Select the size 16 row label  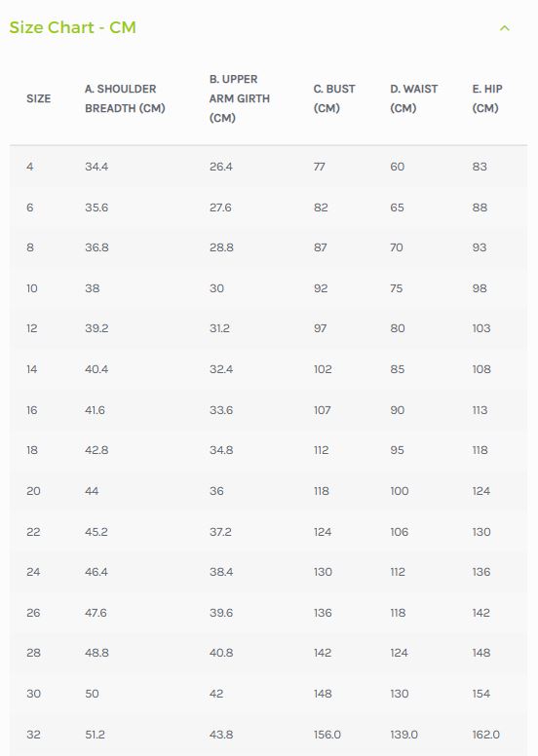[32, 411]
